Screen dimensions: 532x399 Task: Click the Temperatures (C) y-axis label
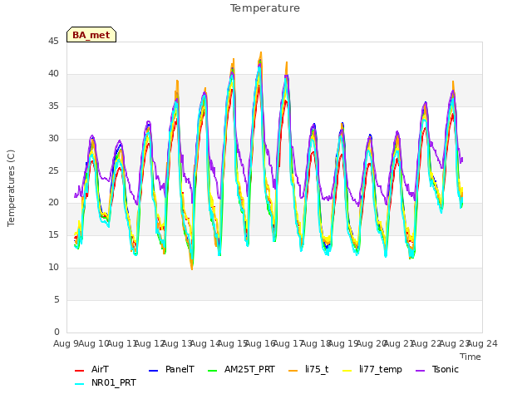point(11,188)
